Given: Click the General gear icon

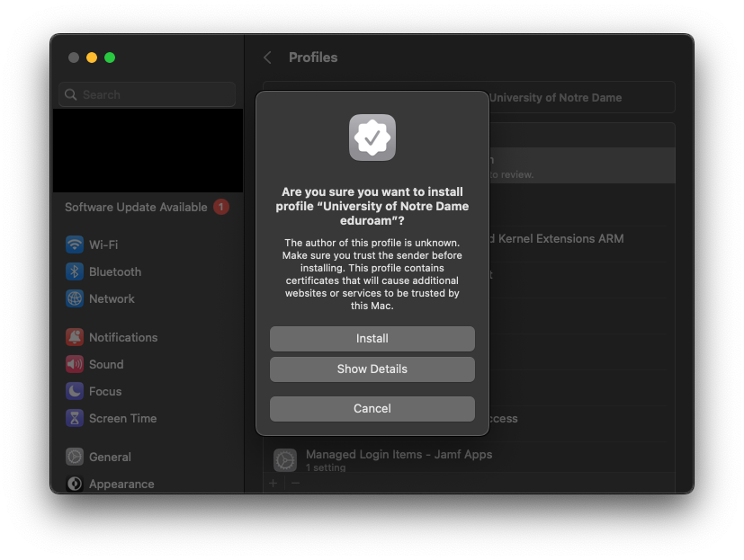Looking at the screenshot, I should 75,457.
